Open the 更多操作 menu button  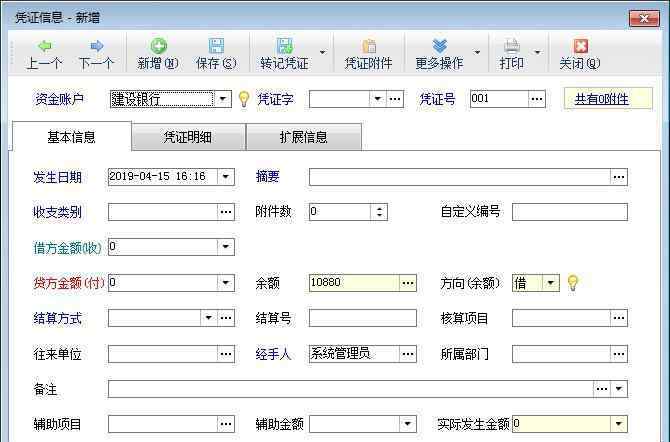(439, 54)
